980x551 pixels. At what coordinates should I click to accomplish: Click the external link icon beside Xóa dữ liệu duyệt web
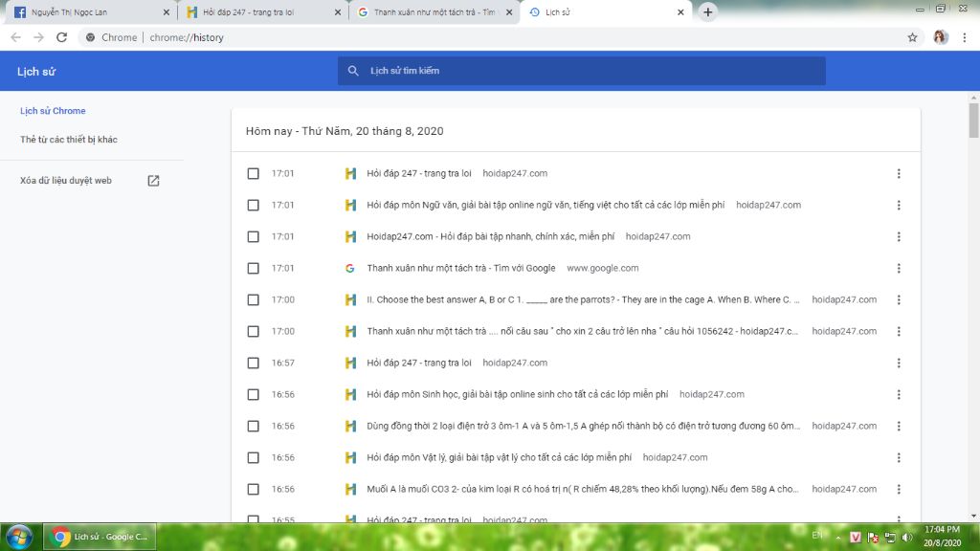(x=153, y=181)
